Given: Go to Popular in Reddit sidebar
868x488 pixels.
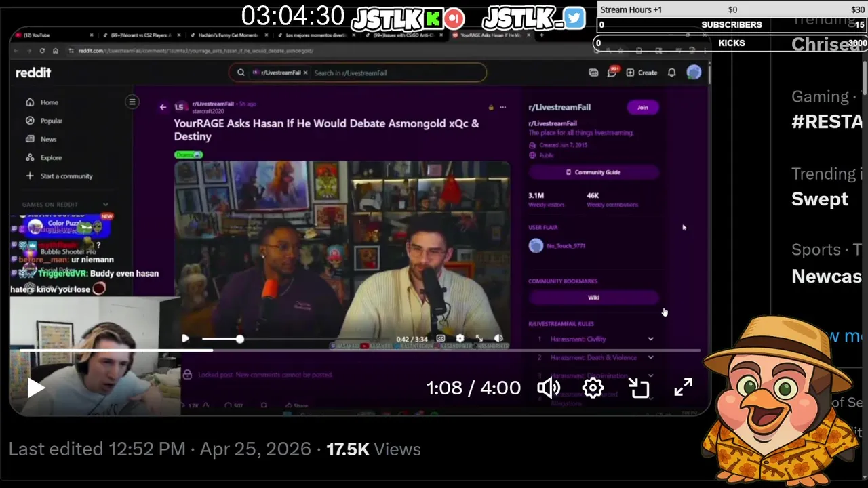Looking at the screenshot, I should [44, 121].
